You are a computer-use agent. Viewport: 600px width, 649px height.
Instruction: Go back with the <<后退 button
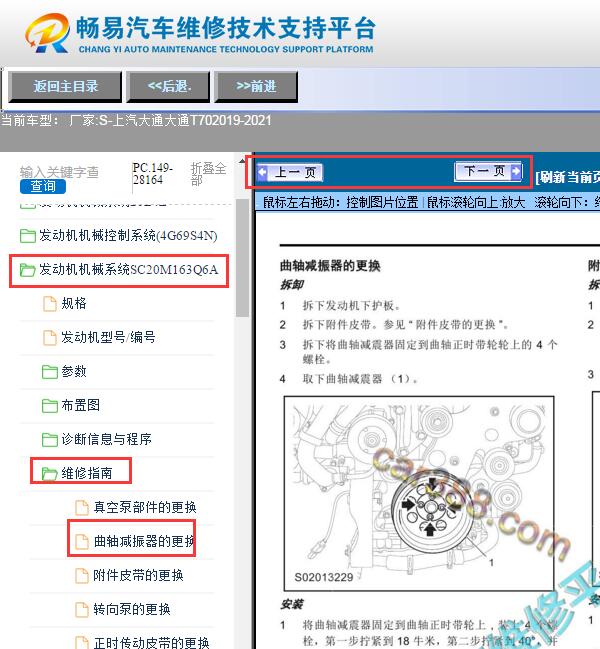click(168, 87)
